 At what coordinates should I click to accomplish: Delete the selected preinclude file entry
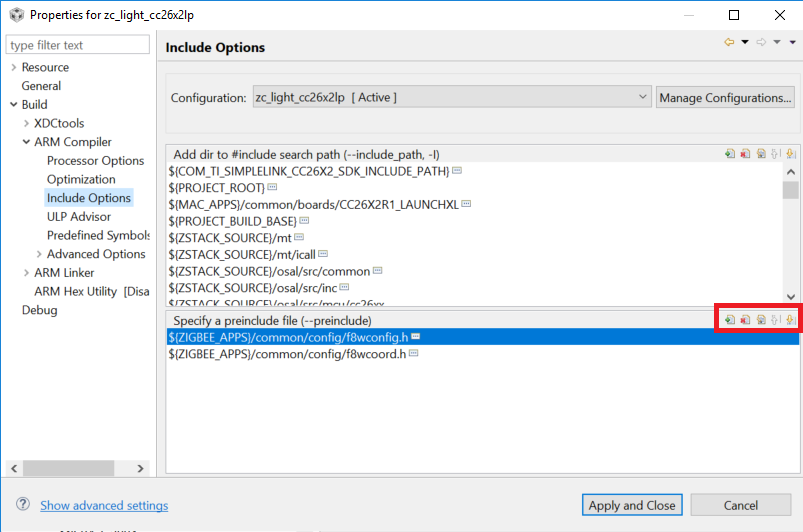tap(745, 320)
